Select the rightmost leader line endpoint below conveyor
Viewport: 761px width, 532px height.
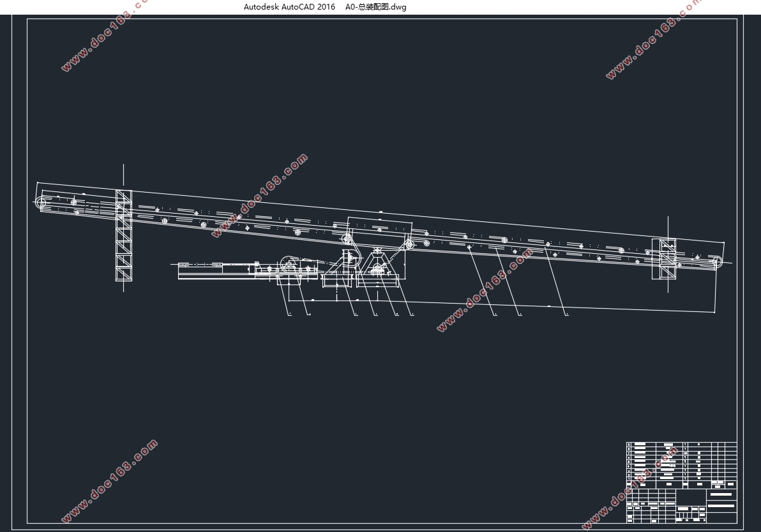566,314
